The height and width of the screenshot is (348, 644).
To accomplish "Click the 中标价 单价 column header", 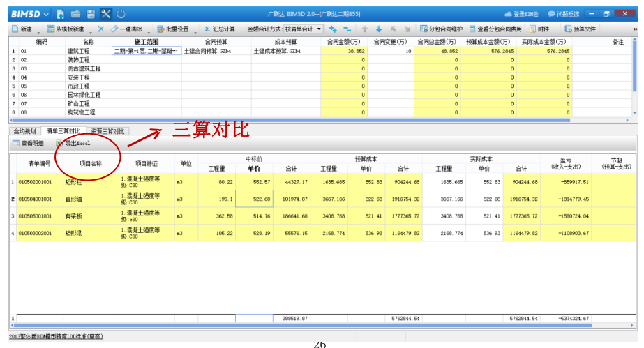I will (x=254, y=169).
